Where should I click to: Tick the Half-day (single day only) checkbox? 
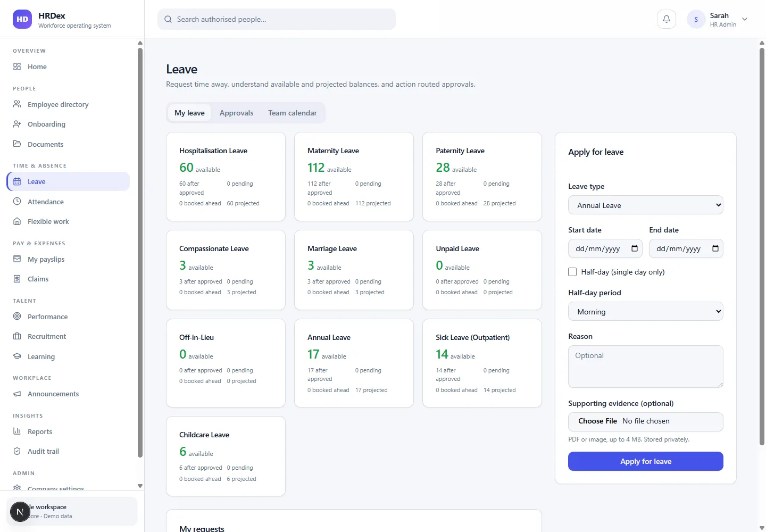(572, 272)
